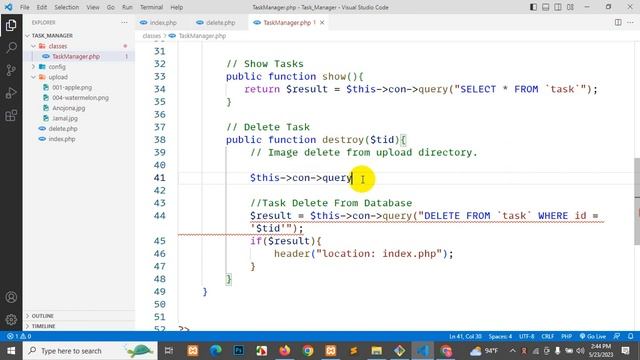Image resolution: width=640 pixels, height=360 pixels.
Task: Open the Help menu
Action: tap(176, 7)
